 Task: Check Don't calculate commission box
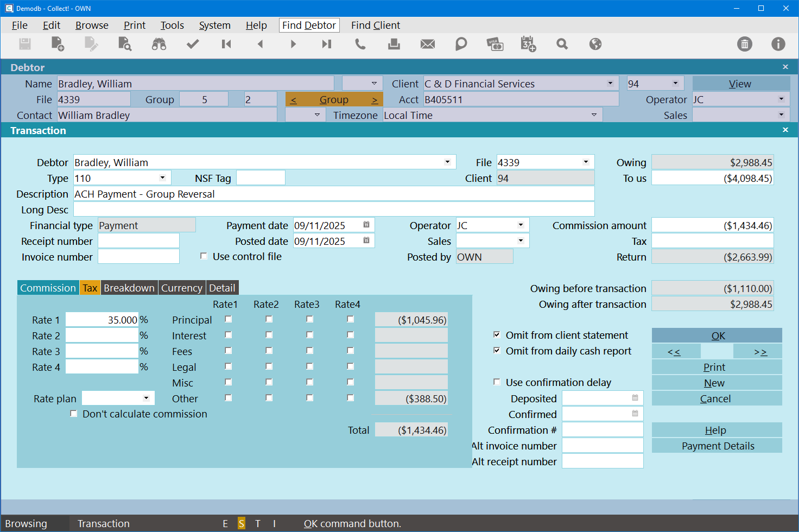coord(74,414)
